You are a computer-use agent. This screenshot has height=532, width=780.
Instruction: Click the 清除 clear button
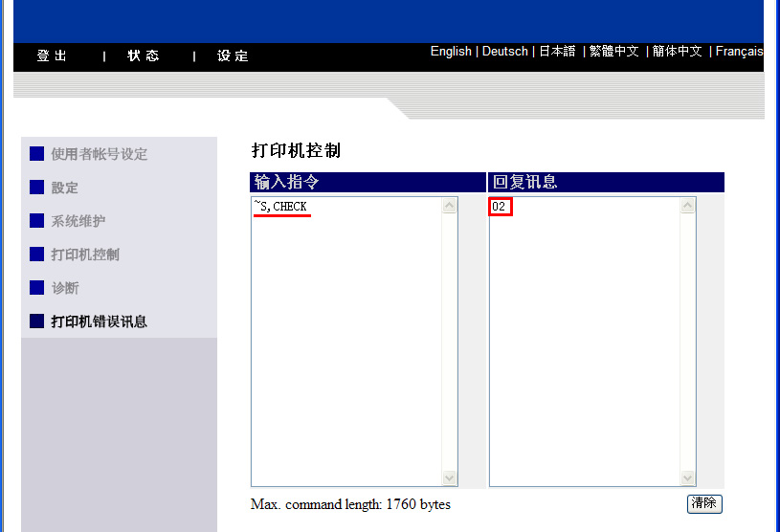click(703, 503)
